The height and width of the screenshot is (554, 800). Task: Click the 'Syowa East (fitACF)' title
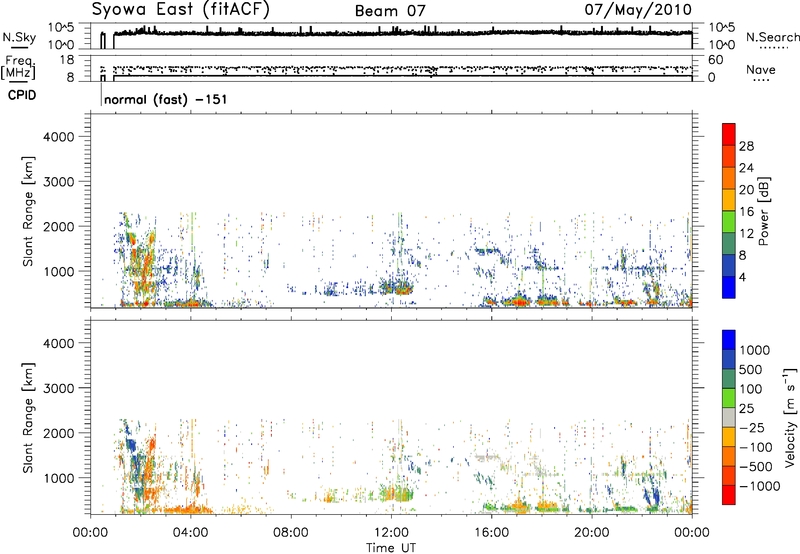click(181, 10)
